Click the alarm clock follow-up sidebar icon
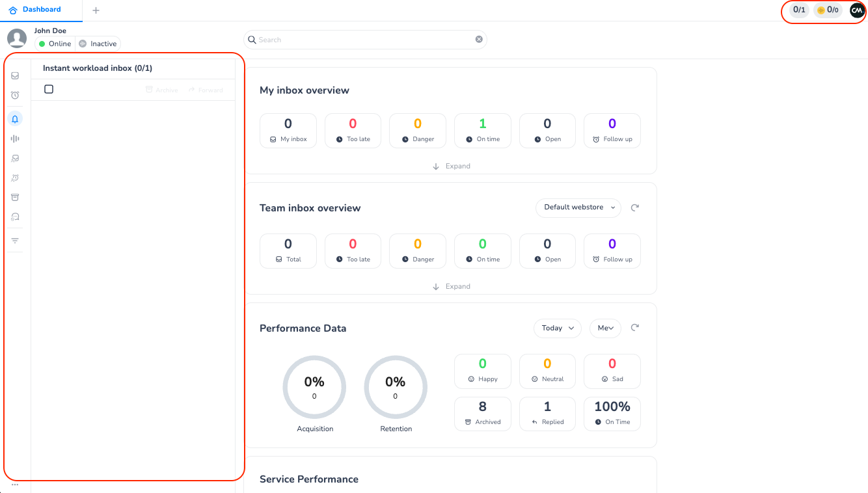This screenshot has width=868, height=493. (x=15, y=95)
